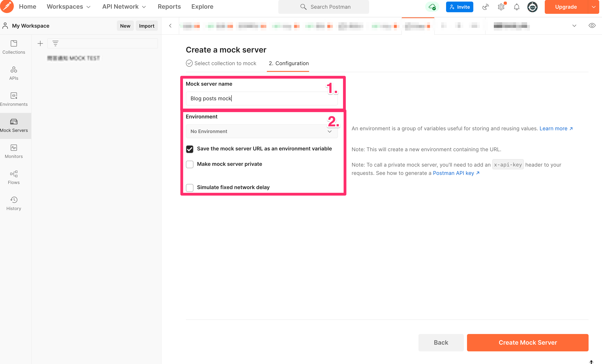The height and width of the screenshot is (364, 602).
Task: Open the Postman API key link
Action: click(456, 173)
